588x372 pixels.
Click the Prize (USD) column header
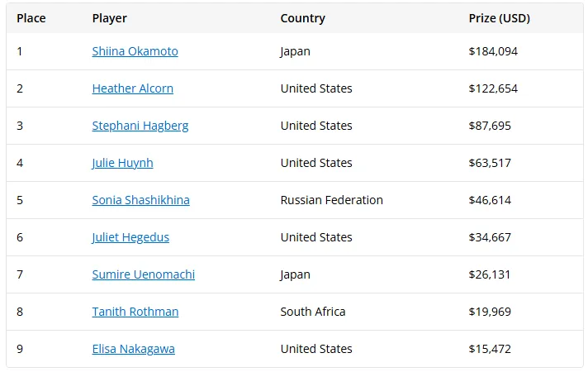coord(499,18)
